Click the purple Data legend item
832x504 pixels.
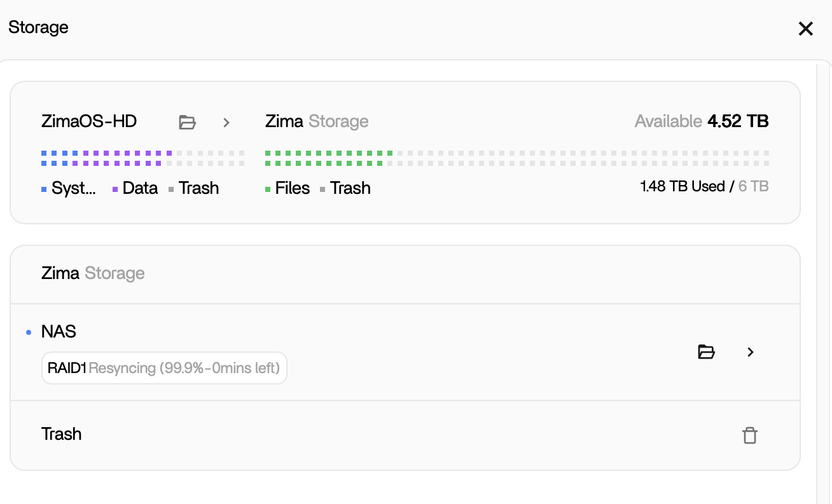[135, 188]
